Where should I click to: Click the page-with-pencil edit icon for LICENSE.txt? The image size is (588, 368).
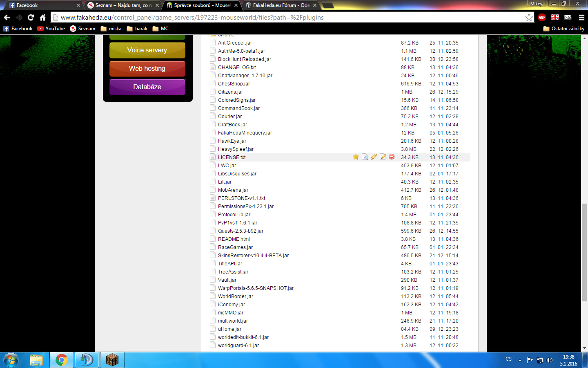point(383,157)
